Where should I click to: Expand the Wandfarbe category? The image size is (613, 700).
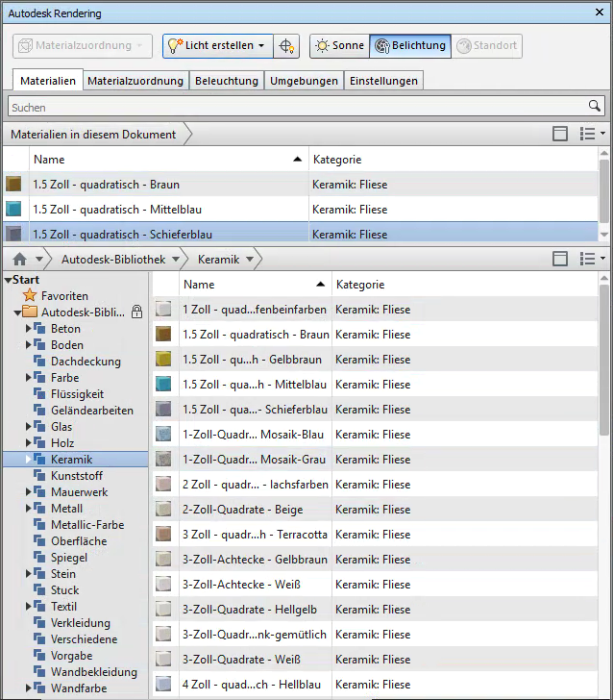29,687
